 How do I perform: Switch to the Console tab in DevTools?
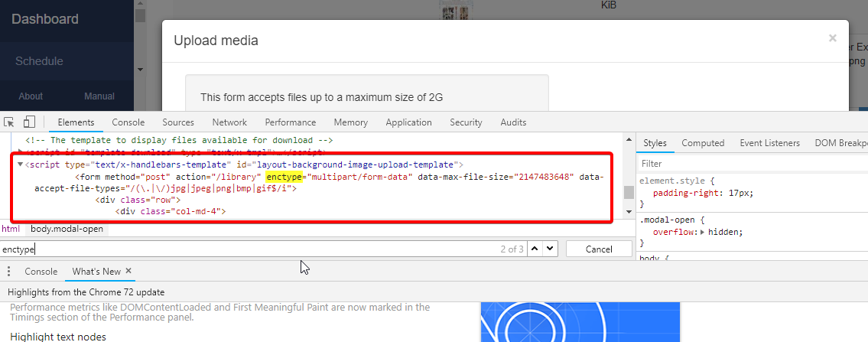click(x=128, y=122)
